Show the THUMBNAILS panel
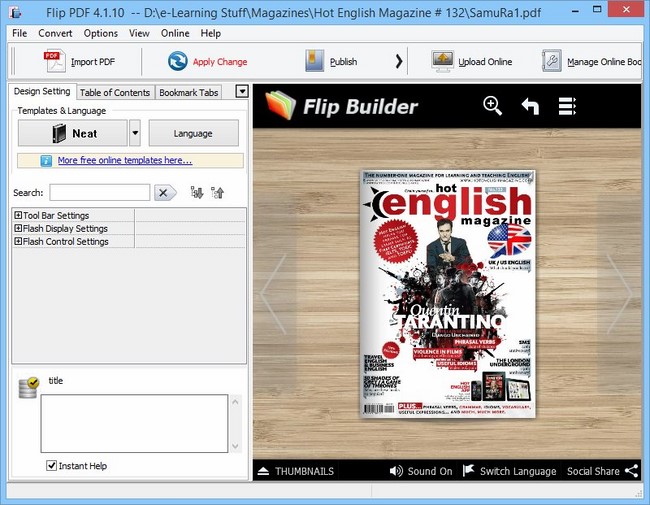The width and height of the screenshot is (650, 505). (x=295, y=471)
